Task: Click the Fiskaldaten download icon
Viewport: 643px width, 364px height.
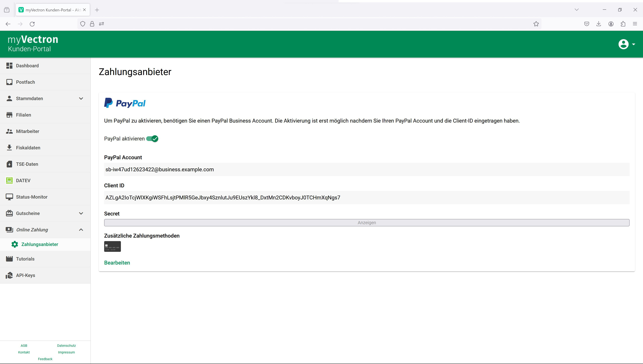Action: coord(9,148)
